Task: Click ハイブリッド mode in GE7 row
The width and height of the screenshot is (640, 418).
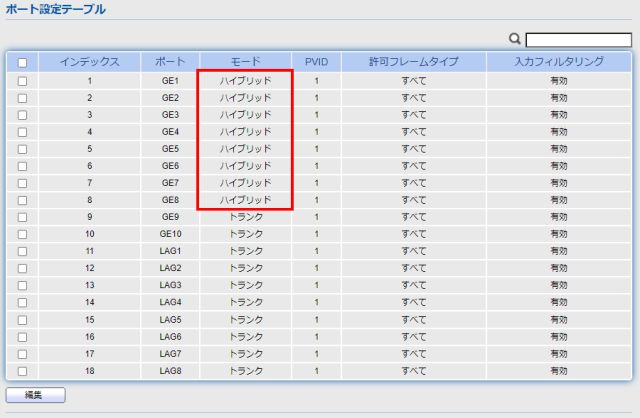Action: click(x=245, y=183)
